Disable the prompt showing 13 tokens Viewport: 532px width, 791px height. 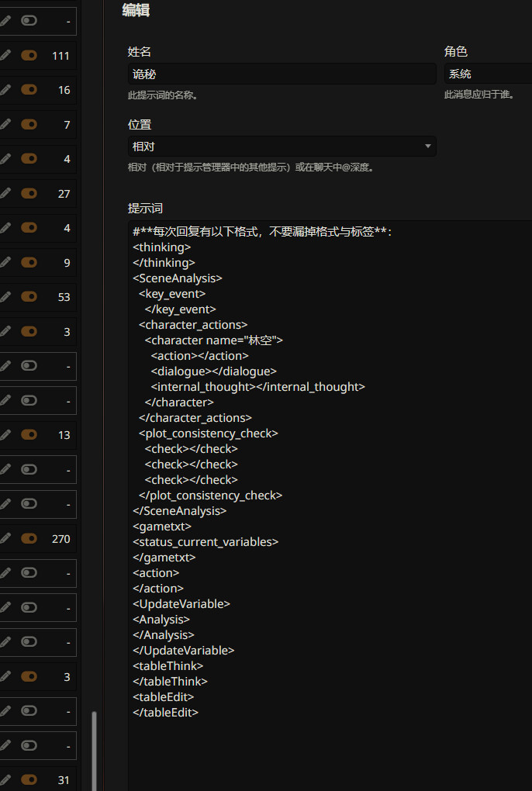tap(29, 435)
